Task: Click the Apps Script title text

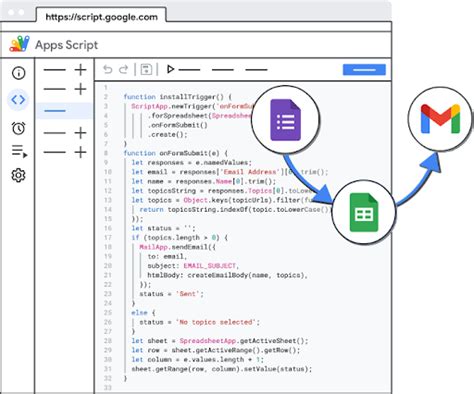Action: [66, 45]
